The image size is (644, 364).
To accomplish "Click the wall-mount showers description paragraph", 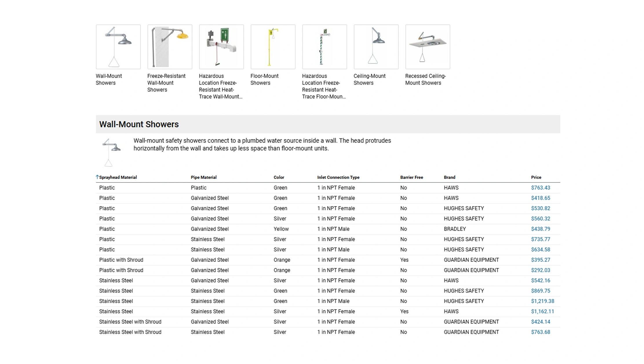I will tap(262, 144).
